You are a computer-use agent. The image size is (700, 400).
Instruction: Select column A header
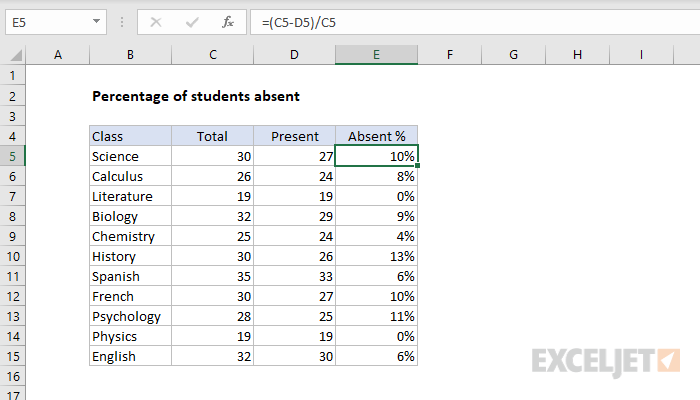pyautogui.click(x=58, y=55)
